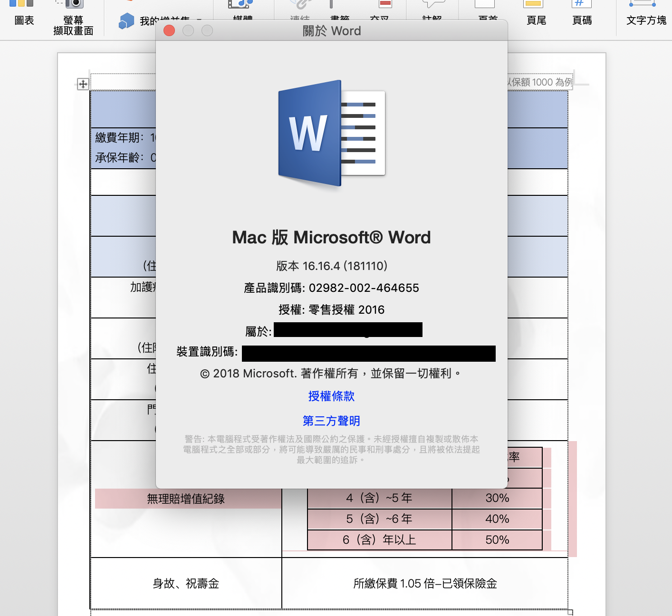
Task: Click the 所繳保費 1.05 倍–已領保險金 cell
Action: 425,584
